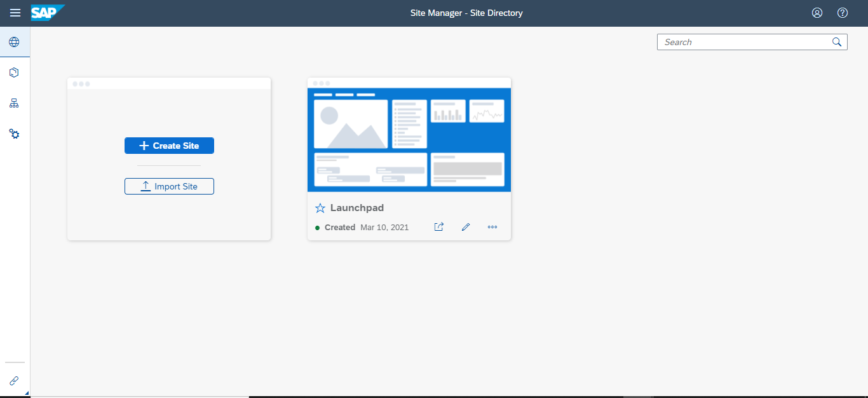Open the Provider Manager hierarchy icon

click(x=14, y=103)
